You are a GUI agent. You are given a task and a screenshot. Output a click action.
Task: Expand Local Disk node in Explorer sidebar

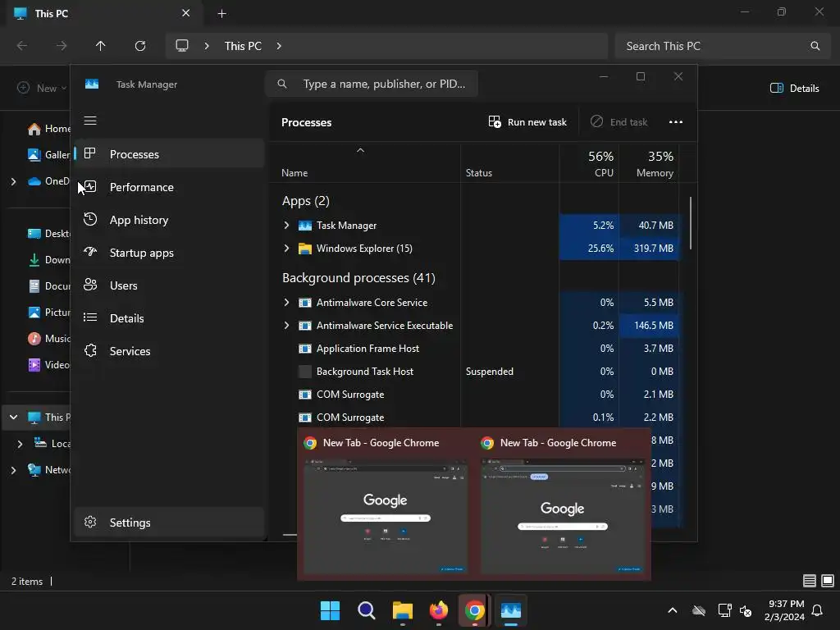coord(20,444)
